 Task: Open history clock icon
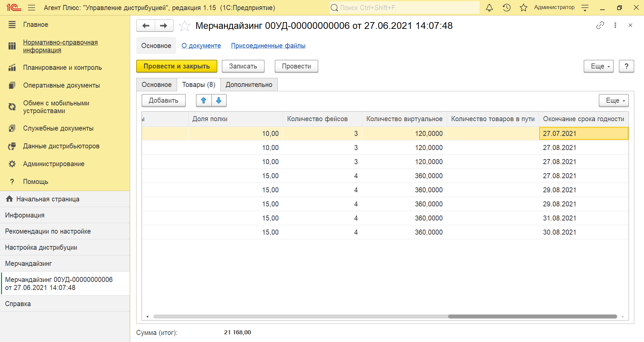point(506,7)
